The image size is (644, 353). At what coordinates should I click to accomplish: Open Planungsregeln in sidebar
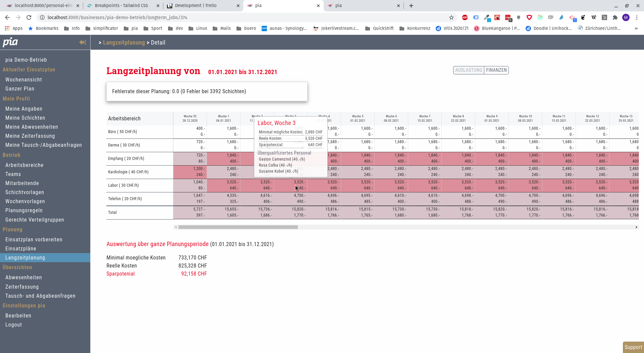tap(24, 211)
